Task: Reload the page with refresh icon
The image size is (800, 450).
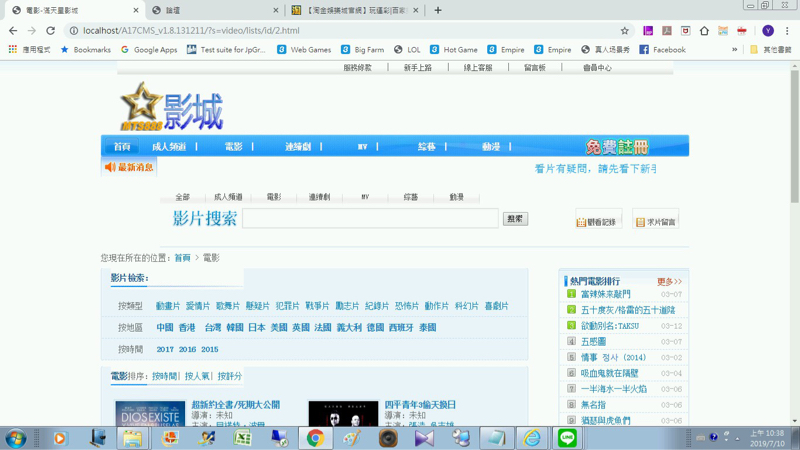Action: [x=51, y=31]
